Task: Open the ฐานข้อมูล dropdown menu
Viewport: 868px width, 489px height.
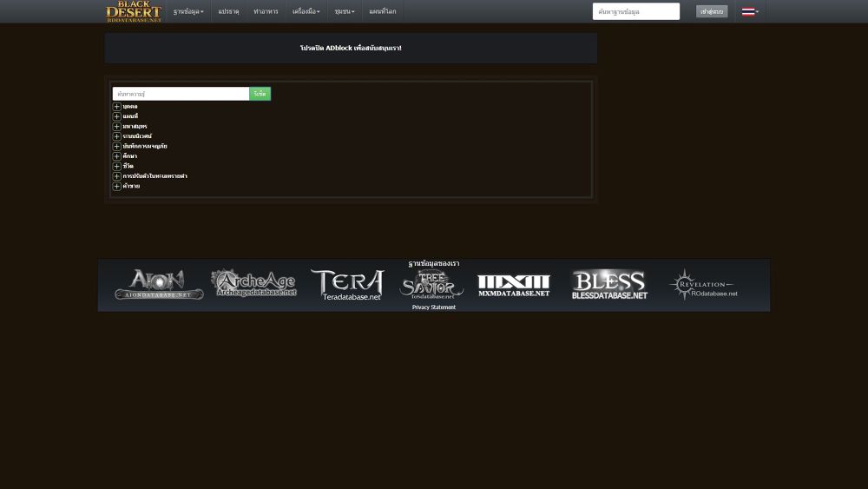Action: pos(188,11)
